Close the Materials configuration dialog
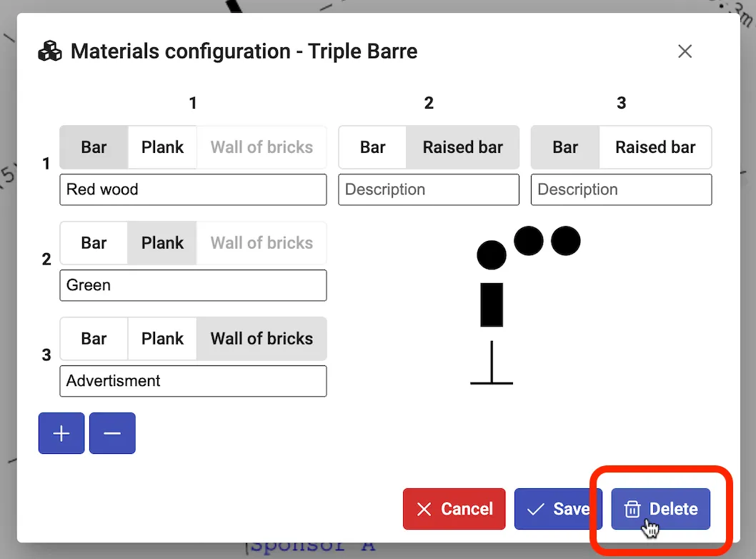The width and height of the screenshot is (756, 559). [685, 51]
